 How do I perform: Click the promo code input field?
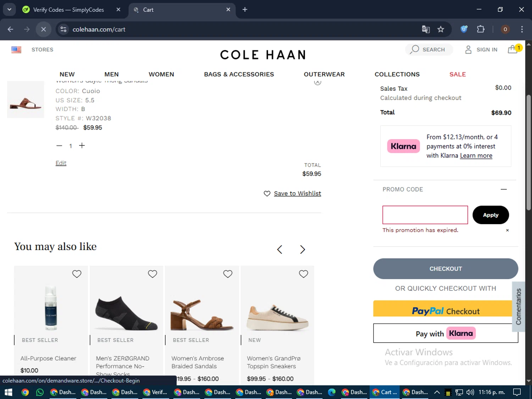[x=425, y=215]
